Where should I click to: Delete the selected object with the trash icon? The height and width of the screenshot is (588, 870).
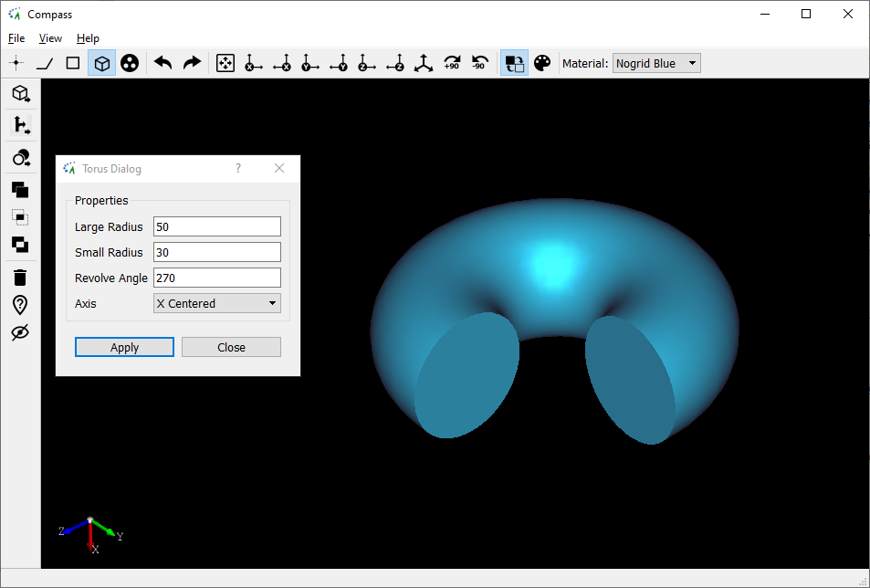pos(20,277)
